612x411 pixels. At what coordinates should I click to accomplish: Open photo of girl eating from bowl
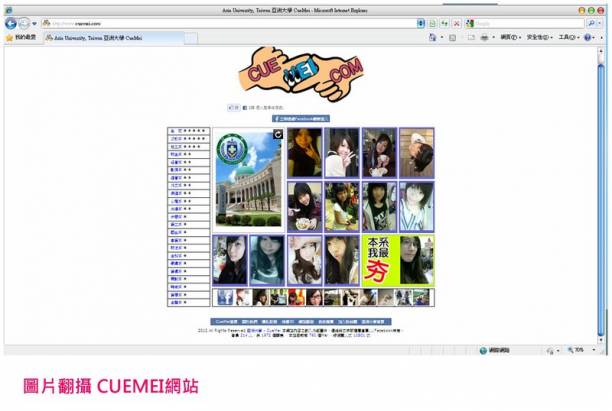click(x=304, y=207)
